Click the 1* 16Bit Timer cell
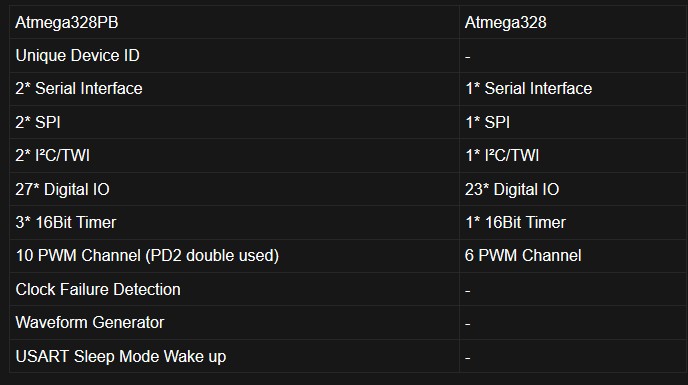Screen dimensions: 688x385 pos(573,223)
